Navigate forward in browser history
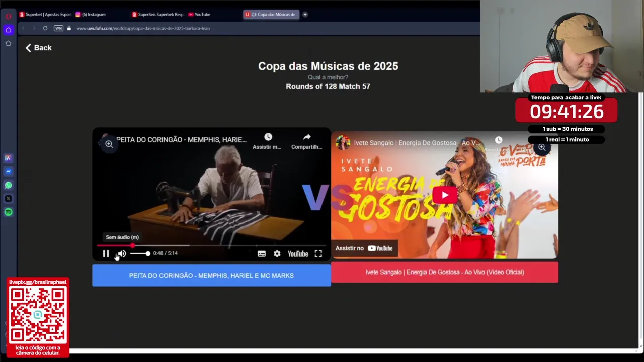 click(x=34, y=28)
